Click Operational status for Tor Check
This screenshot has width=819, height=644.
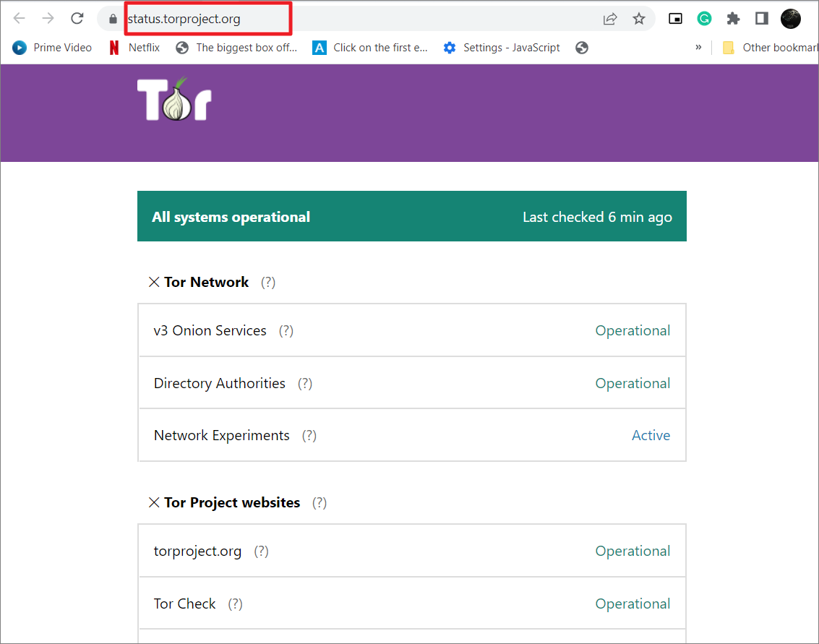pos(633,604)
